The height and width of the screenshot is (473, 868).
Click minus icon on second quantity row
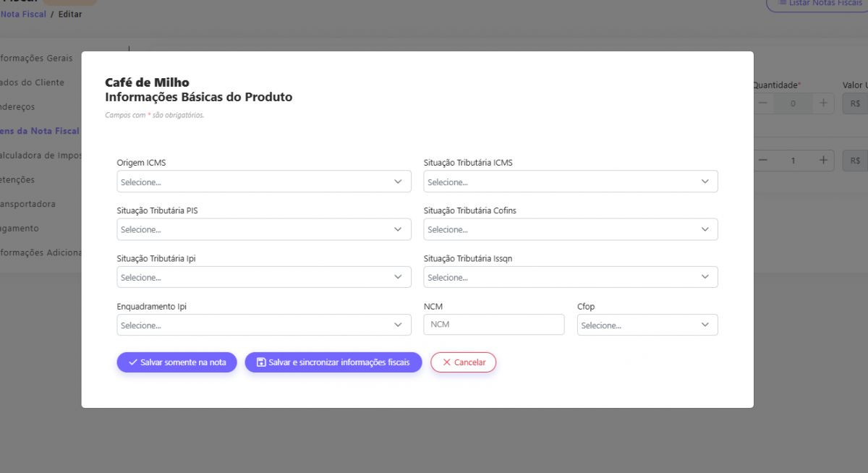point(764,160)
